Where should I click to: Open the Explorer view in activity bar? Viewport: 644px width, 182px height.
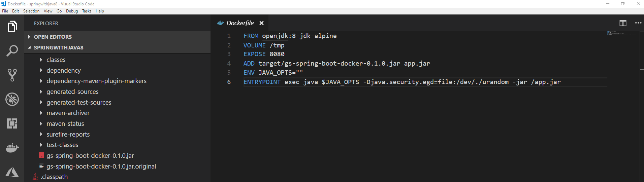pos(12,26)
